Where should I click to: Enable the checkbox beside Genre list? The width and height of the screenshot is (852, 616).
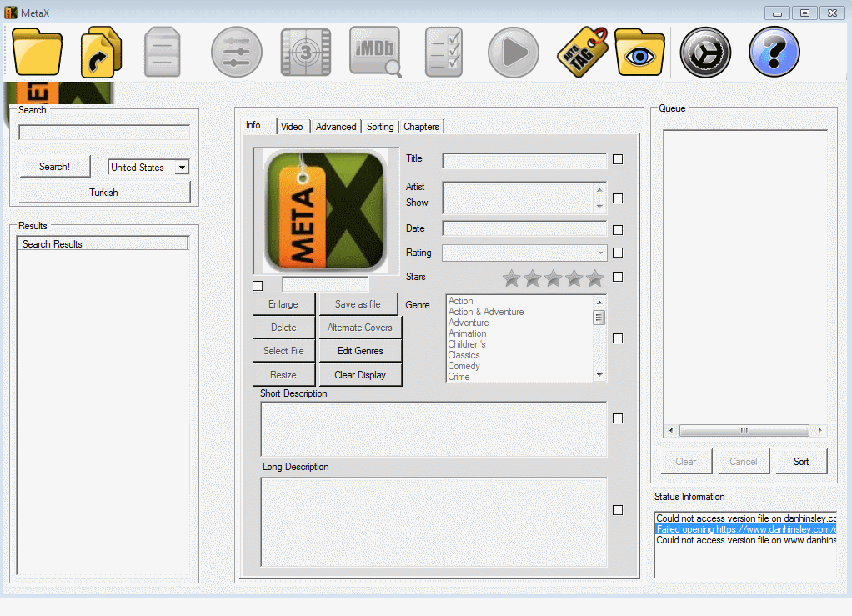(x=618, y=338)
